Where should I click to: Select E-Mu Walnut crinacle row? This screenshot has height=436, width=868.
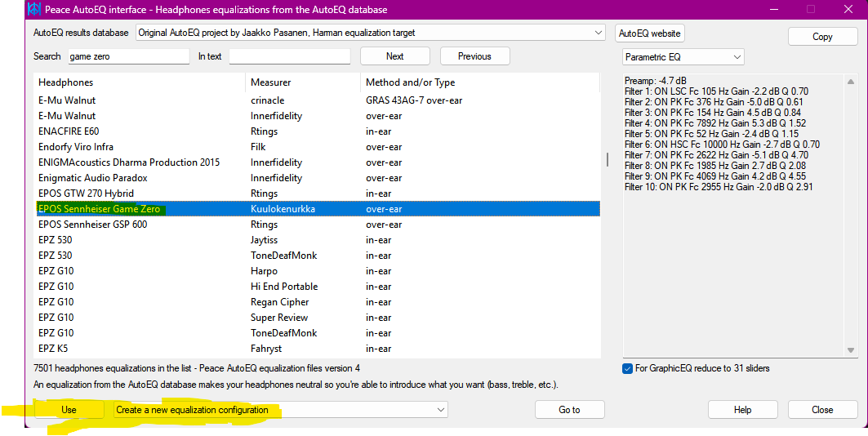tap(317, 100)
